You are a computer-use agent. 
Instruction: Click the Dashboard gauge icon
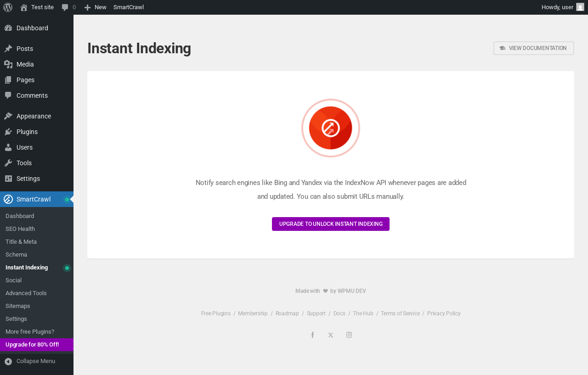(8, 28)
